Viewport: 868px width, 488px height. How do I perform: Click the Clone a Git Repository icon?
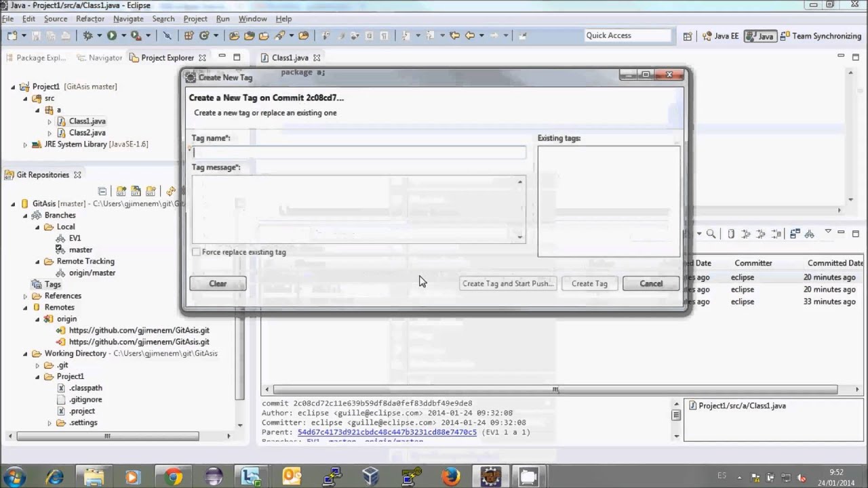pos(136,192)
